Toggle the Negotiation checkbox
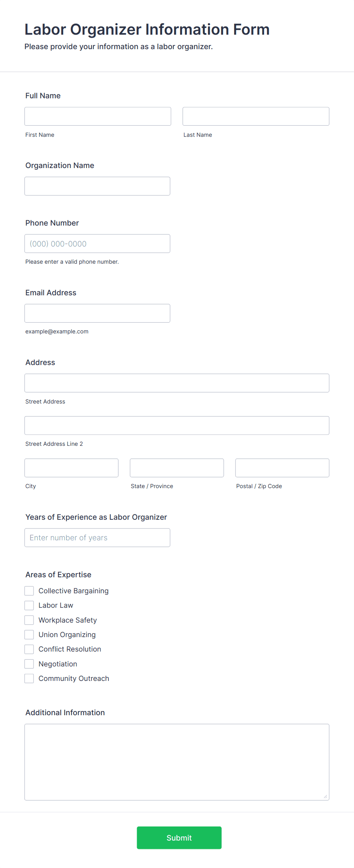 [29, 664]
